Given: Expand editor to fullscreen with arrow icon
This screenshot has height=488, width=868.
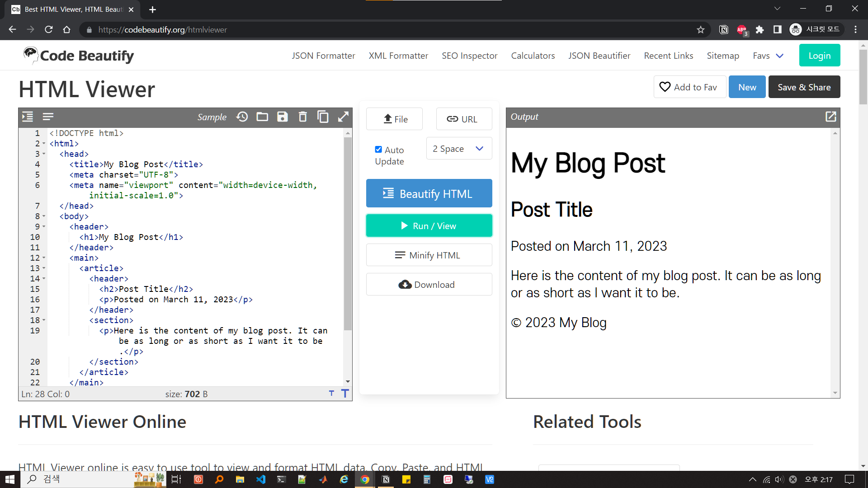Looking at the screenshot, I should 343,117.
